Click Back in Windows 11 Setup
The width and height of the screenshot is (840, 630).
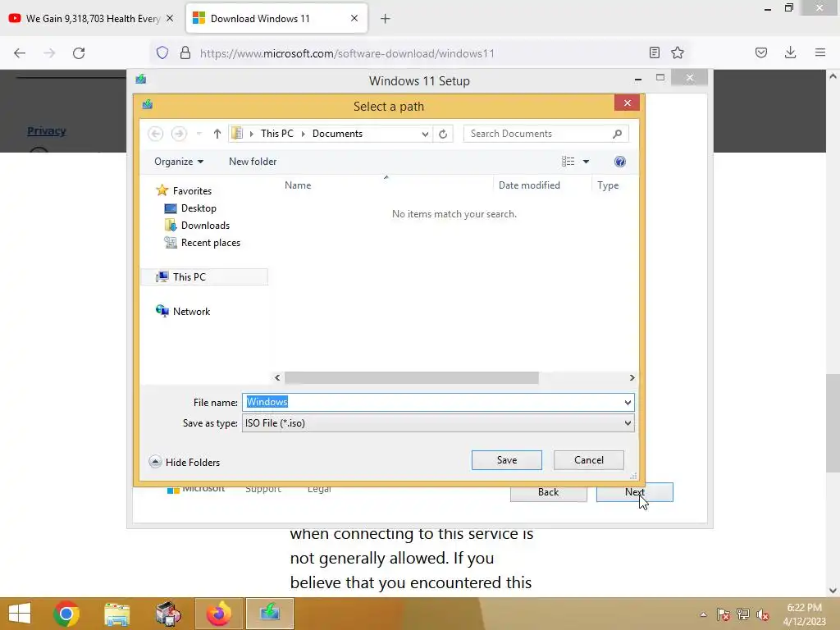(x=548, y=492)
